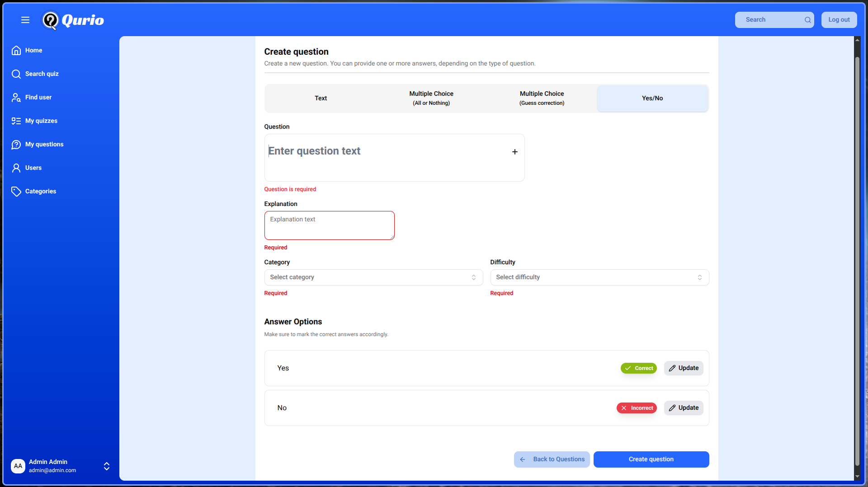Click the AA avatar badge

click(18, 466)
